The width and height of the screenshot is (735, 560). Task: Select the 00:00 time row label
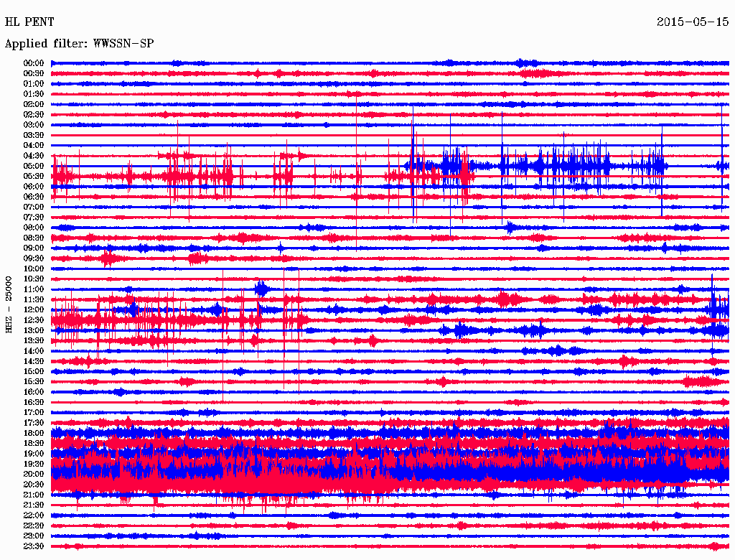(34, 63)
